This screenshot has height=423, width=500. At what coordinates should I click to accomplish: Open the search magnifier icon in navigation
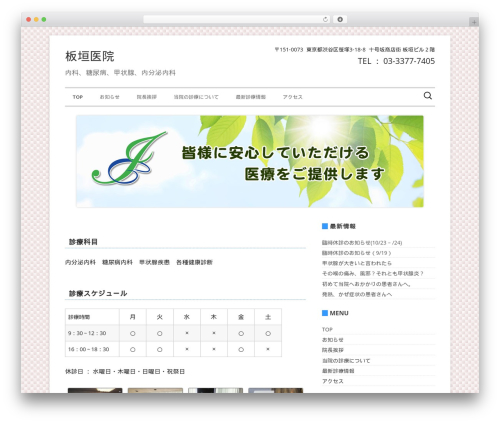tap(428, 96)
